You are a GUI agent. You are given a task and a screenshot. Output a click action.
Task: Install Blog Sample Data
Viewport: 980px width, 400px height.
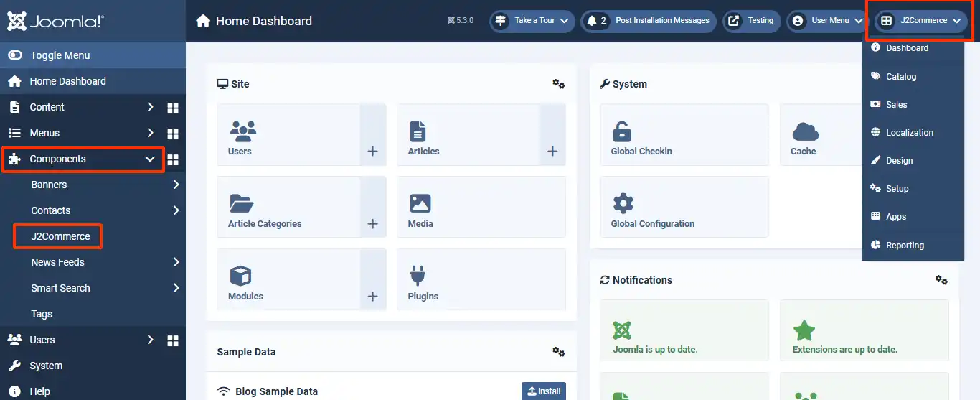point(544,391)
